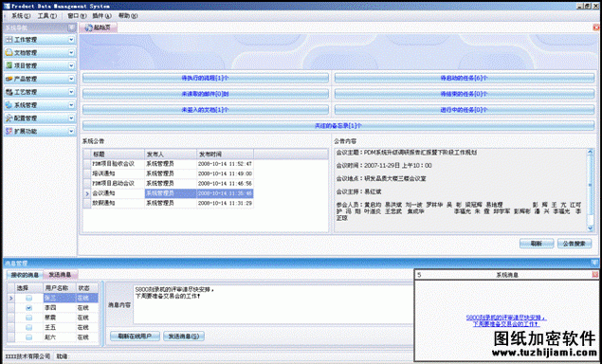Expand the 文档管理 dropdown arrow
The width and height of the screenshot is (602, 364).
71,52
